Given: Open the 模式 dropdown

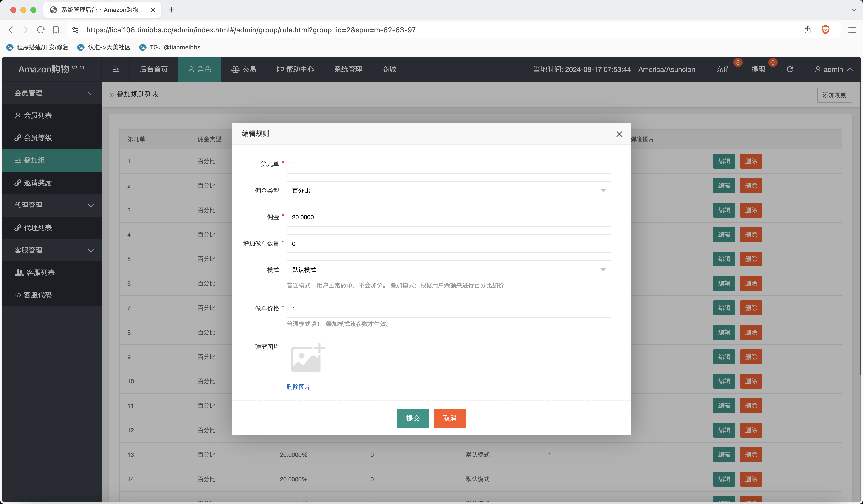Looking at the screenshot, I should tap(449, 270).
